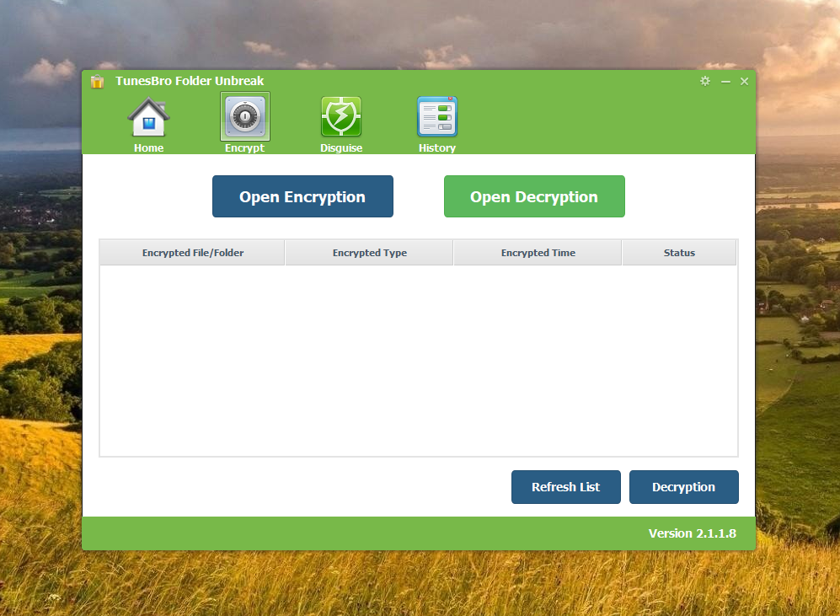Viewport: 840px width, 616px height.
Task: Select the Encrypt safe vault icon
Action: pyautogui.click(x=244, y=117)
